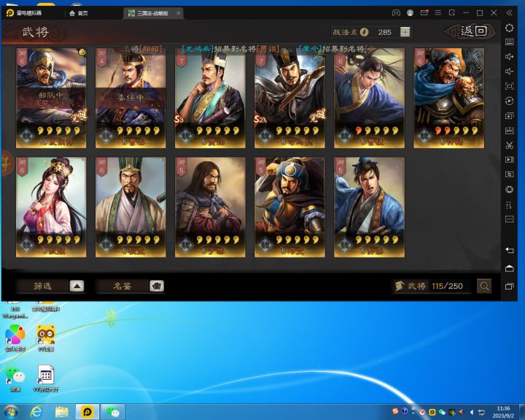Select the general card marked 委任中

pyautogui.click(x=131, y=98)
